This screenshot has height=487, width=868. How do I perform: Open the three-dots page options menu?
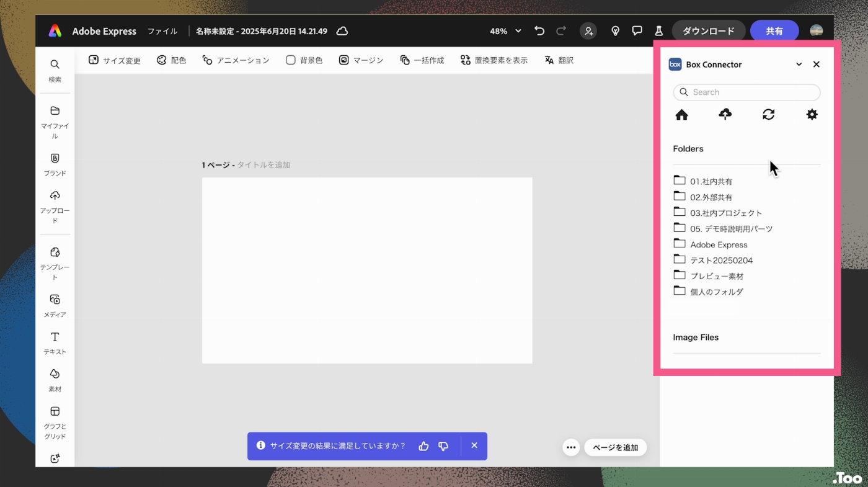click(571, 447)
